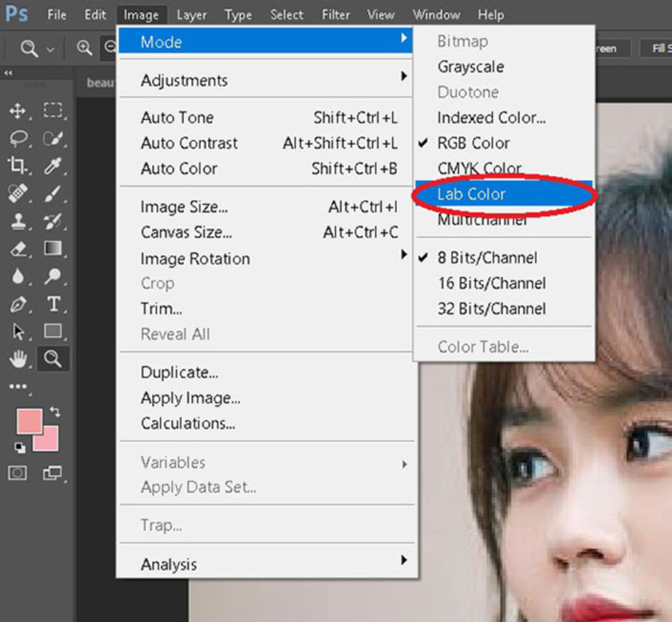This screenshot has width=672, height=622.
Task: Choose Indexed Color mode
Action: tap(504, 118)
